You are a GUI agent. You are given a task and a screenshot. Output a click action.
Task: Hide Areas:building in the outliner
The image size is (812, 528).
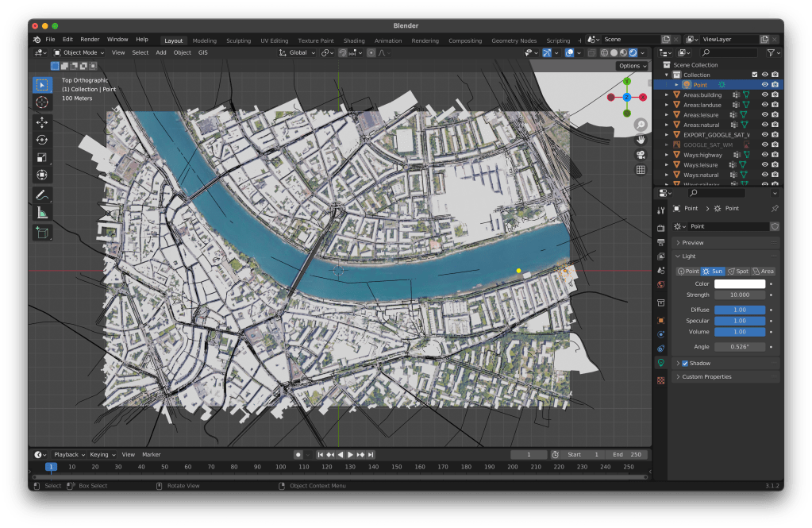click(764, 95)
